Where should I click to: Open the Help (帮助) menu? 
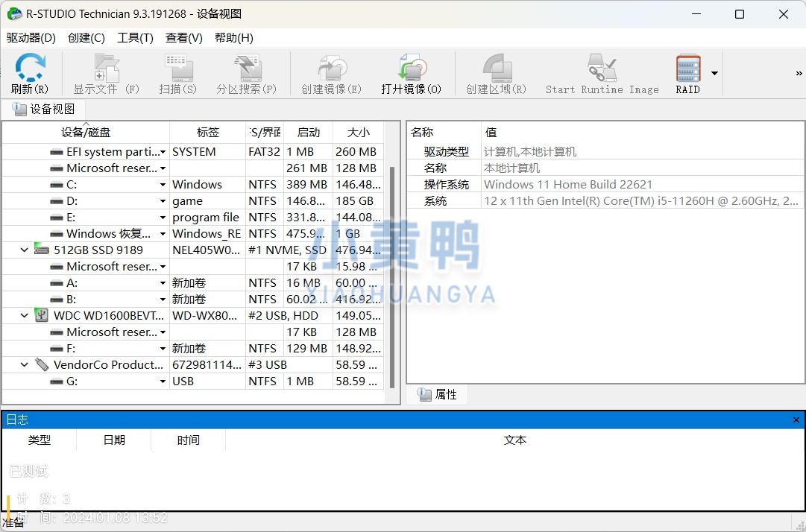coord(234,38)
